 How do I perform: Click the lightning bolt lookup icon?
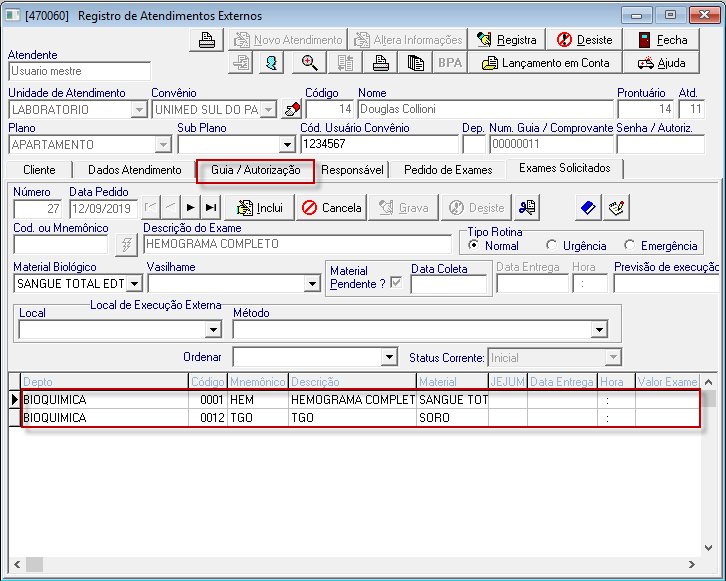[x=126, y=244]
